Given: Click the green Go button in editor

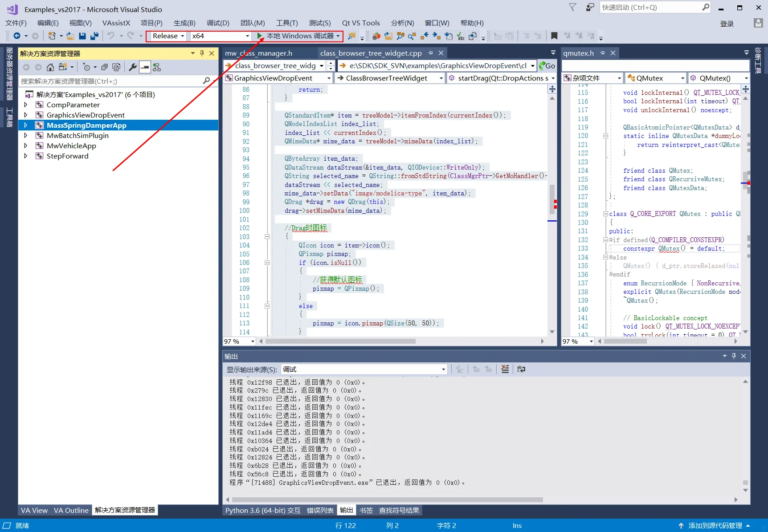Looking at the screenshot, I should 547,66.
